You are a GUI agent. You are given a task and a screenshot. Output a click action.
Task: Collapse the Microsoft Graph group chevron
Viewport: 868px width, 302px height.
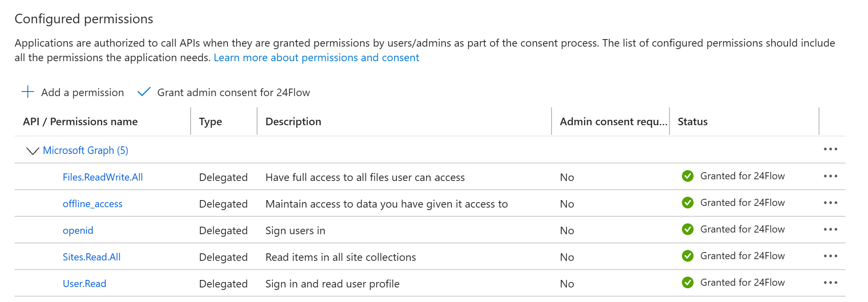click(x=32, y=151)
